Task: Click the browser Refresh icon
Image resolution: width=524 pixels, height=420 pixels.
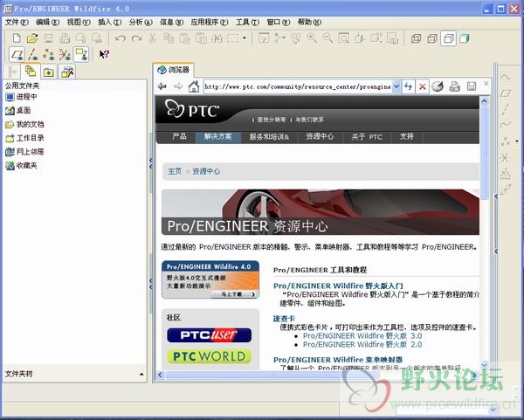Action: click(408, 86)
